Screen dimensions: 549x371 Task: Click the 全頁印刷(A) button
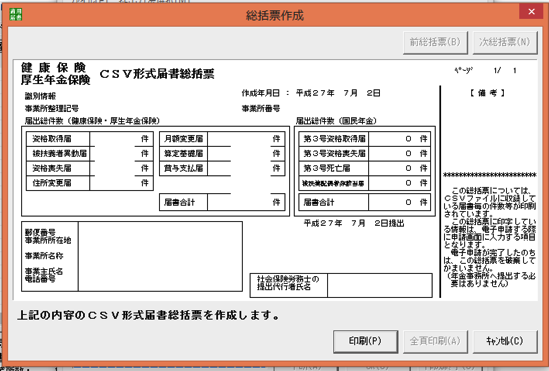pos(435,341)
